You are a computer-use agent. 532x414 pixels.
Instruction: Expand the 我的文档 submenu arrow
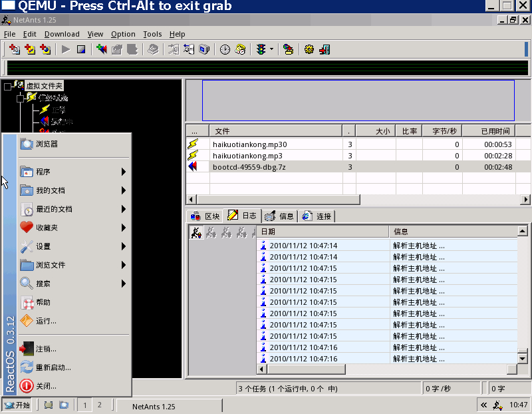pyautogui.click(x=124, y=190)
